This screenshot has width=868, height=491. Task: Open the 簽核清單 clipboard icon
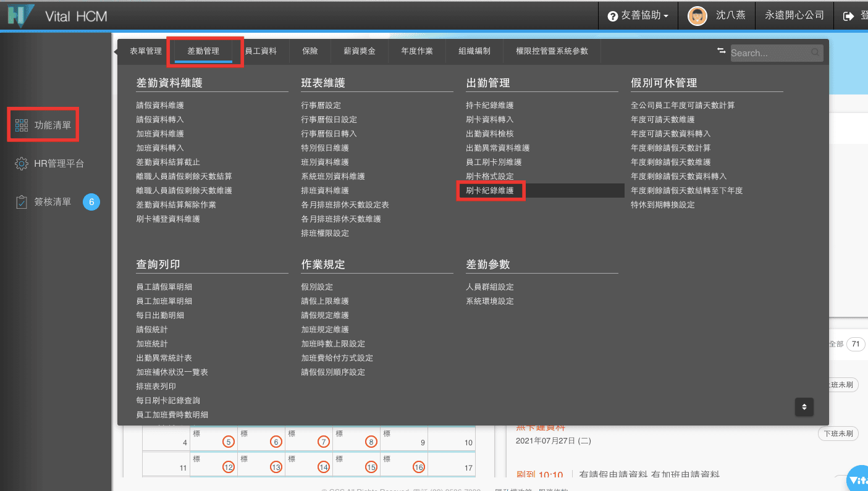point(22,202)
